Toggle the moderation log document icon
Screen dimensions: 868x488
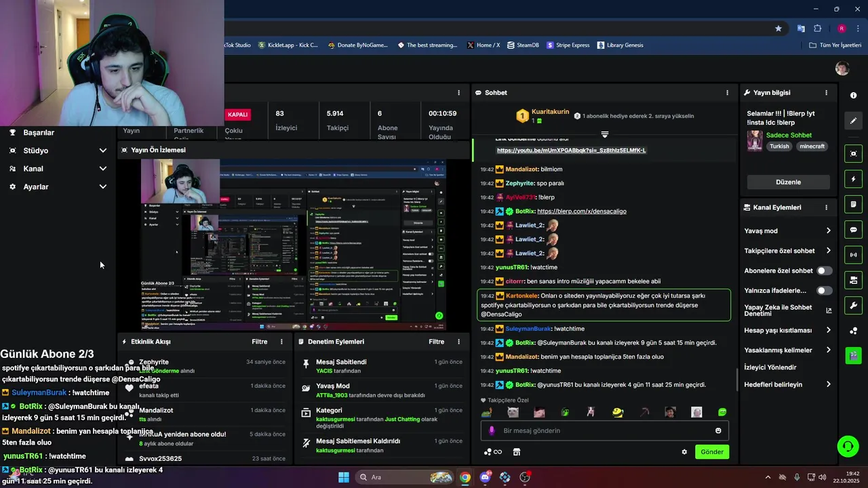coord(854,204)
